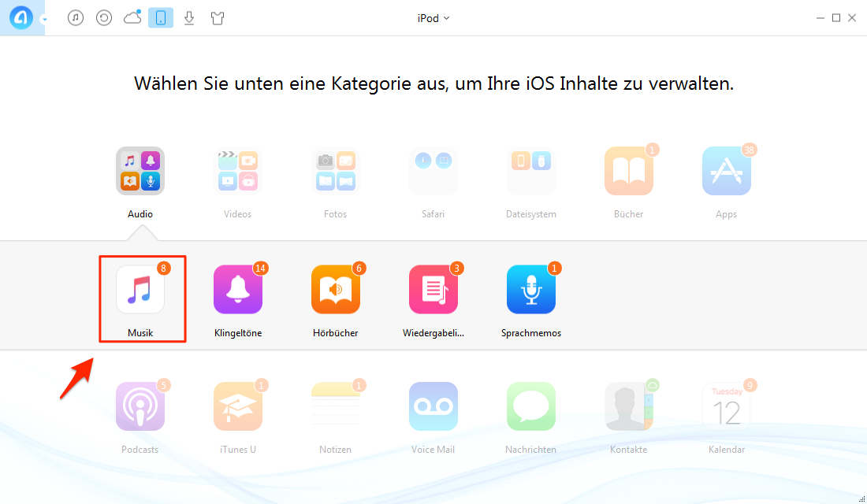Open the iPod device selector dropdown
Viewport: 867px width, 504px height.
click(433, 18)
